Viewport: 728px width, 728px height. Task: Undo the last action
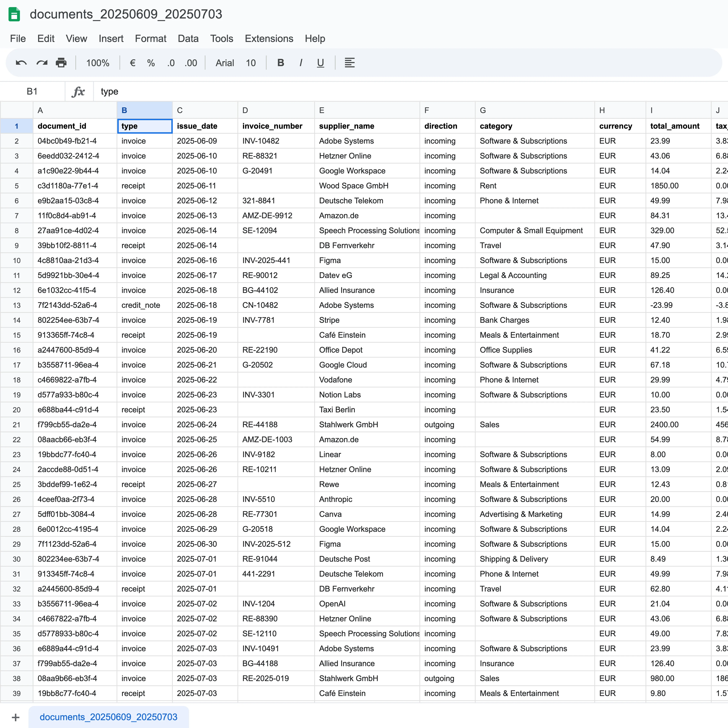point(21,63)
